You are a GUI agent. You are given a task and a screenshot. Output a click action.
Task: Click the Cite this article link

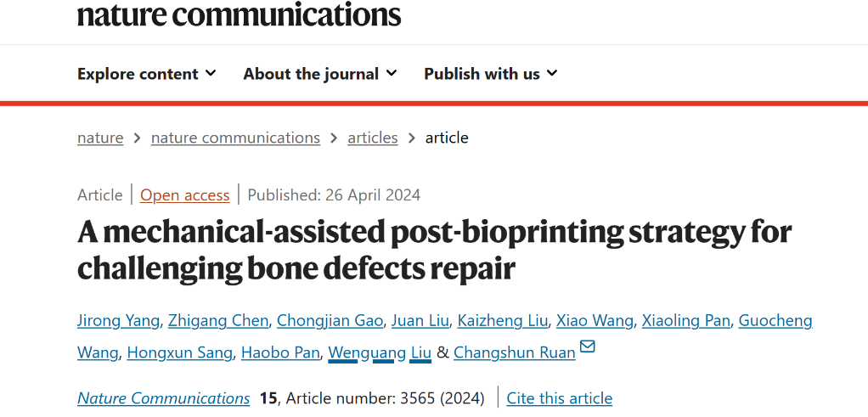pyautogui.click(x=559, y=398)
